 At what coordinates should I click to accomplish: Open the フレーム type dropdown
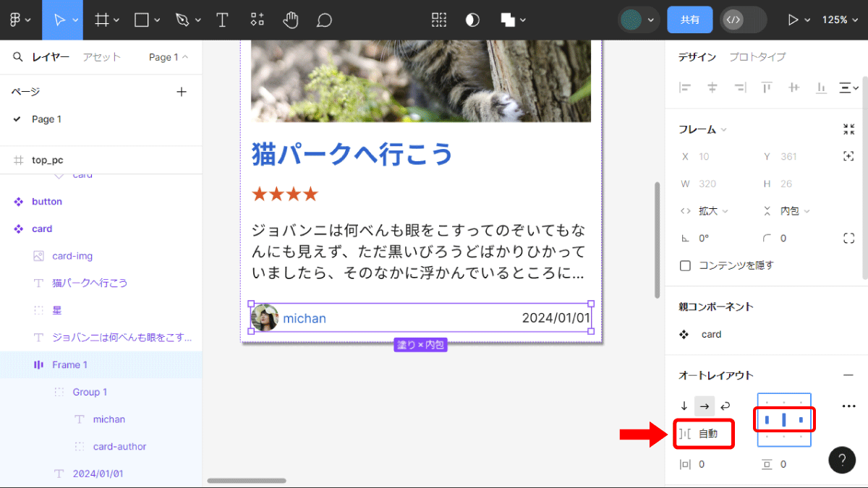(x=702, y=129)
